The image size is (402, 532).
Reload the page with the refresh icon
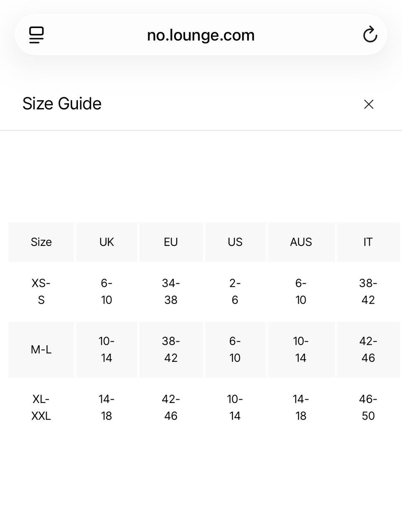click(370, 35)
